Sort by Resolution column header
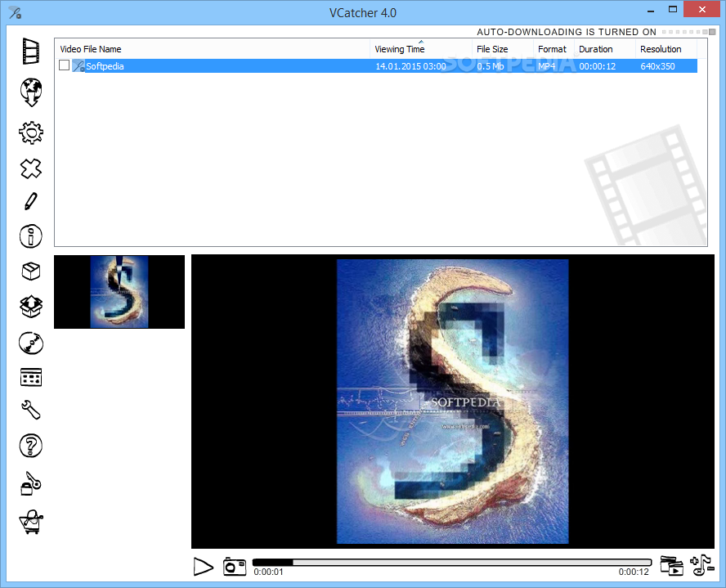Image resolution: width=726 pixels, height=588 pixels. pos(665,49)
